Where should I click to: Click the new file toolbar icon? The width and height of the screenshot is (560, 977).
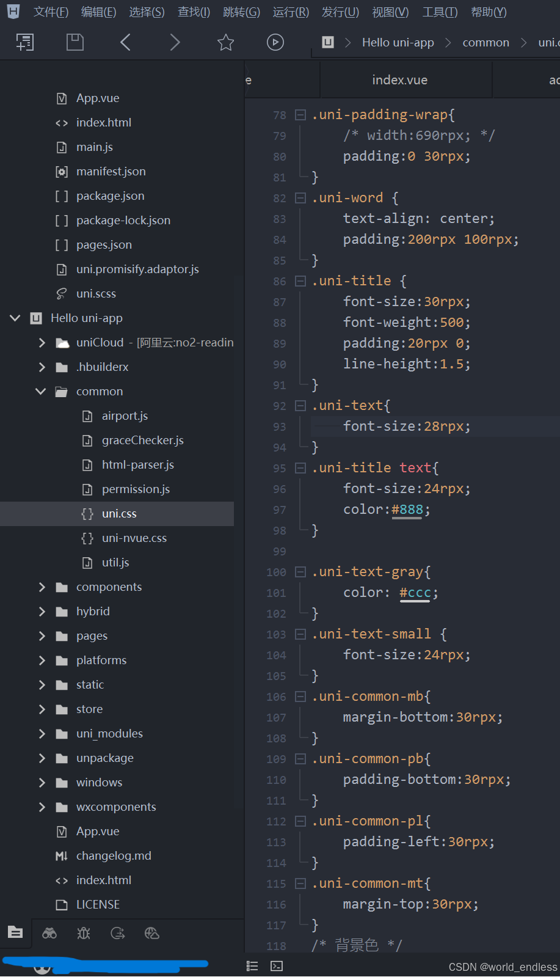[25, 42]
